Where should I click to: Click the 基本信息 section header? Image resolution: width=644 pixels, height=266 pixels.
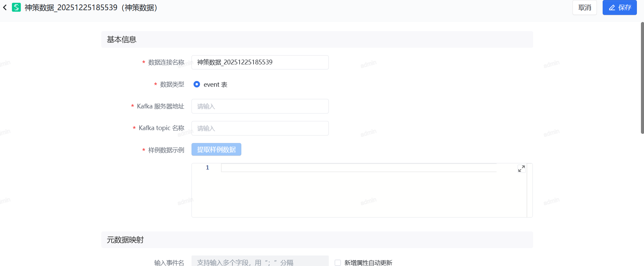click(x=317, y=40)
